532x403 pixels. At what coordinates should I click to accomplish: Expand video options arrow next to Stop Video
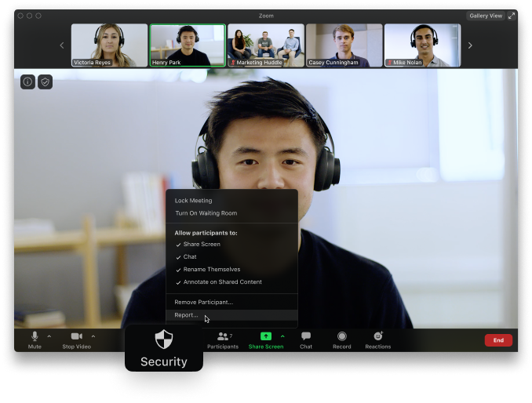[93, 336]
